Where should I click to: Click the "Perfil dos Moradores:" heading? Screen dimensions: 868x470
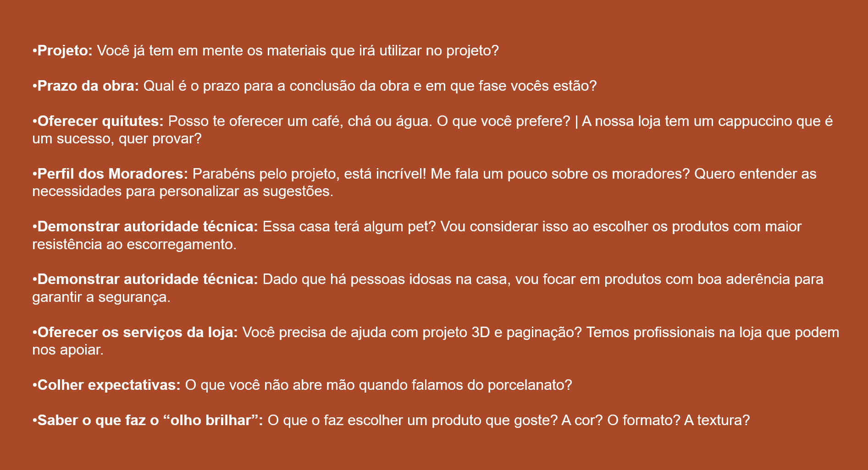coord(112,174)
